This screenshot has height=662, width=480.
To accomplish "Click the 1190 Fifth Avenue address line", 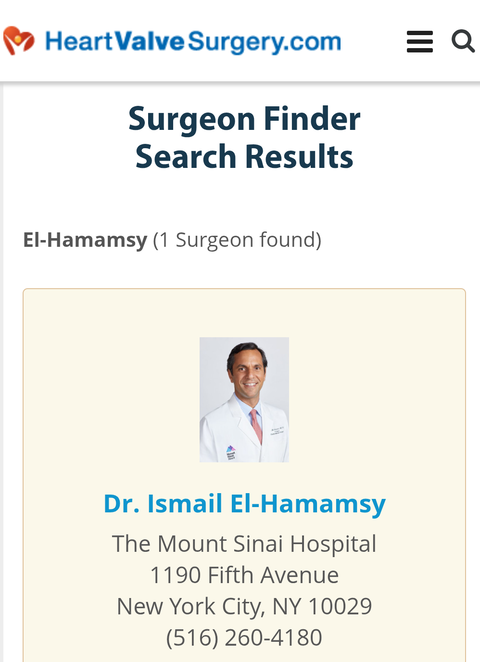I will coord(244,575).
